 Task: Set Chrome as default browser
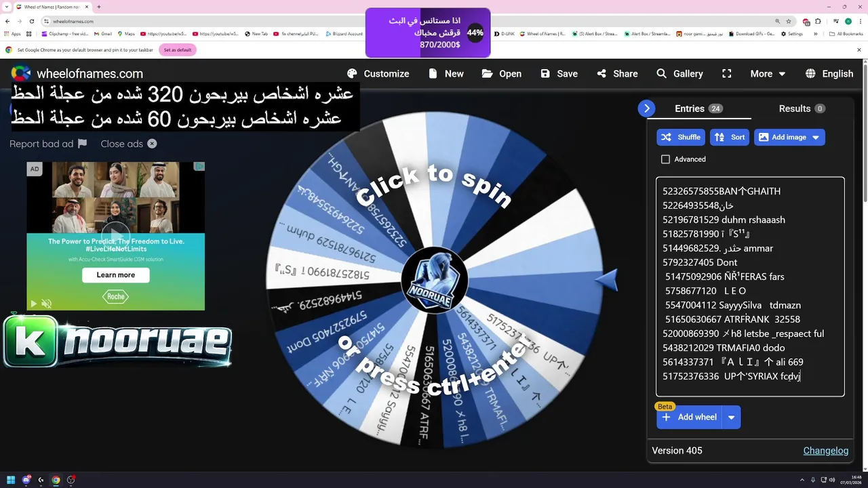[177, 49]
